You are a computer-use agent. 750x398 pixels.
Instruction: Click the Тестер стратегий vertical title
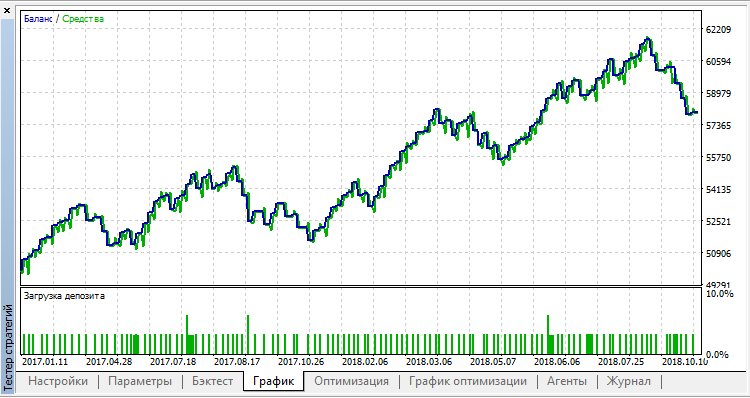[x=7, y=349]
